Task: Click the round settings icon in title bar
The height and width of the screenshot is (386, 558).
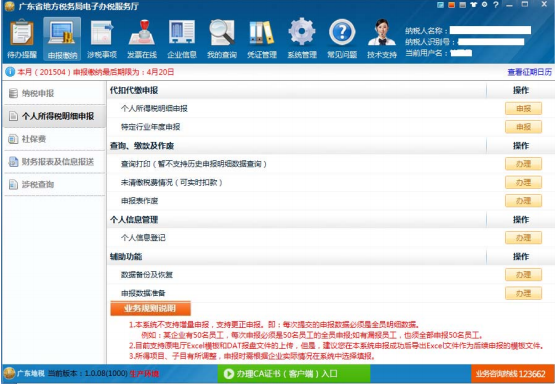Action: [x=484, y=5]
